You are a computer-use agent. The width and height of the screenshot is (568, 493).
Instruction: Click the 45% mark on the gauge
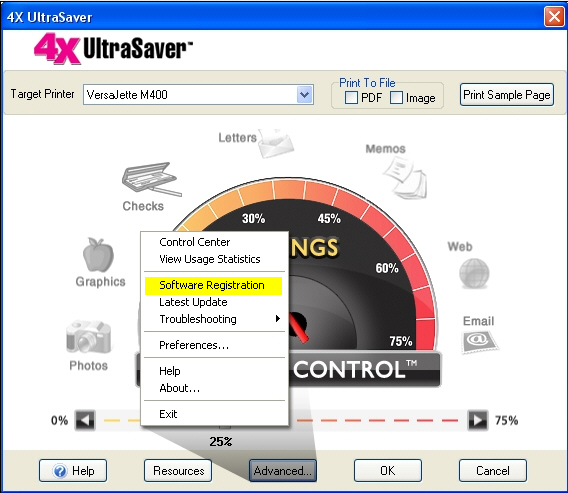(x=329, y=218)
